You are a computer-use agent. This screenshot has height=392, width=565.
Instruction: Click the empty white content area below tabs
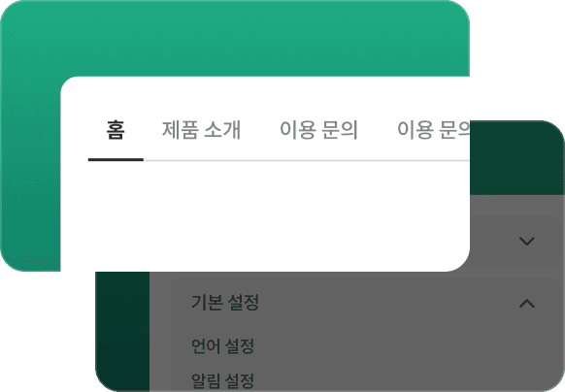coord(265,216)
